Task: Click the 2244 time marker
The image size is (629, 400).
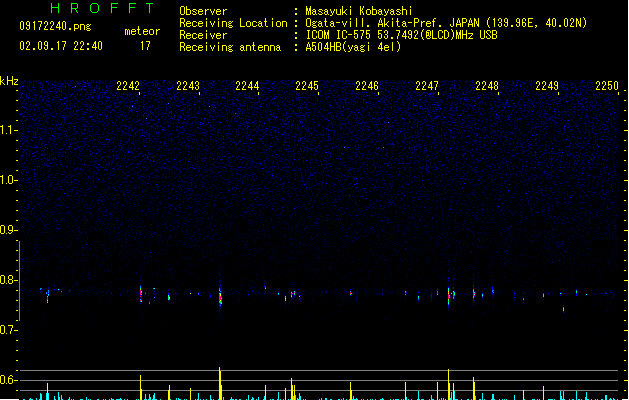Action: [x=247, y=86]
